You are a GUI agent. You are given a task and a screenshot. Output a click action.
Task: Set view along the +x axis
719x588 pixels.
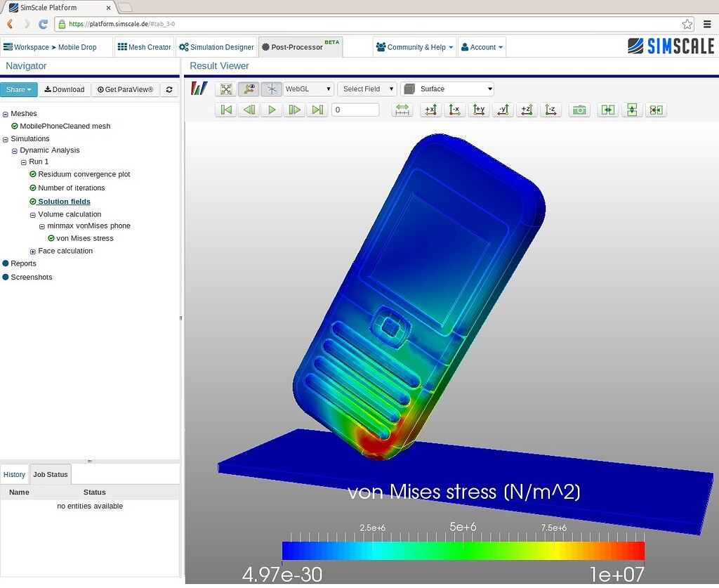[431, 110]
